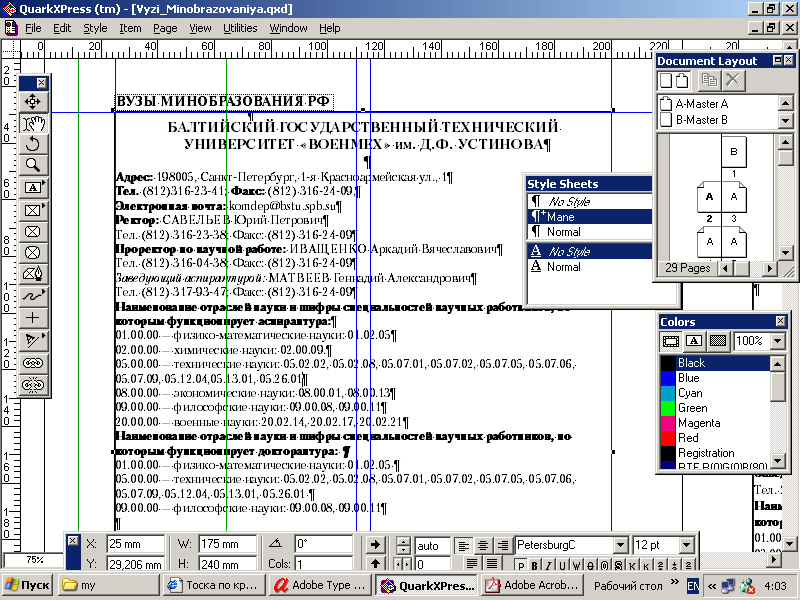The width and height of the screenshot is (800, 600).
Task: Open the Style menu
Action: [x=95, y=28]
